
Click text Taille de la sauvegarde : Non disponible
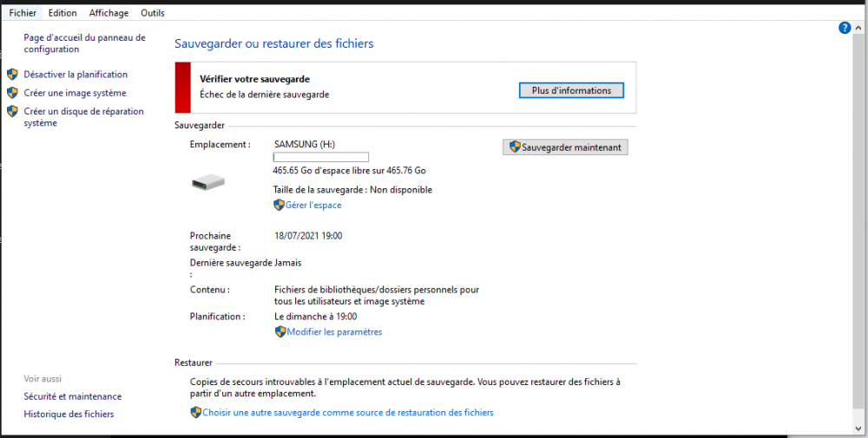[352, 190]
